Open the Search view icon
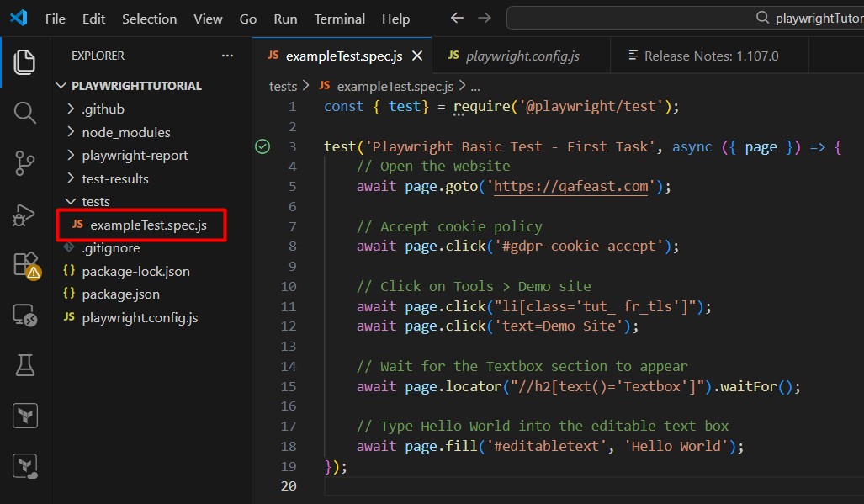The image size is (864, 504). tap(25, 113)
